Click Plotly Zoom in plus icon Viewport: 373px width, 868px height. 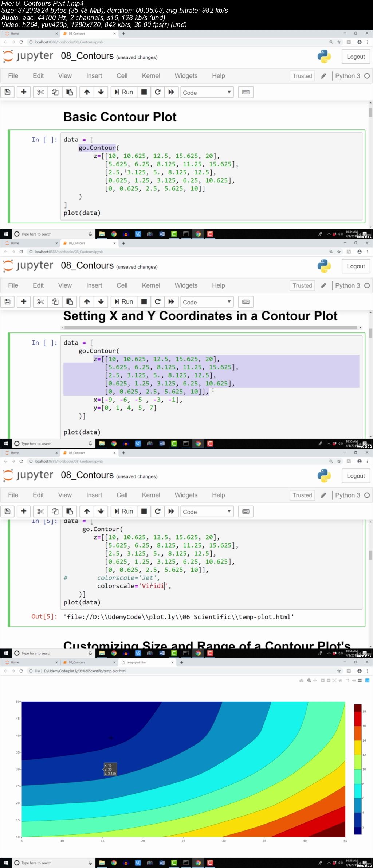pyautogui.click(x=323, y=681)
